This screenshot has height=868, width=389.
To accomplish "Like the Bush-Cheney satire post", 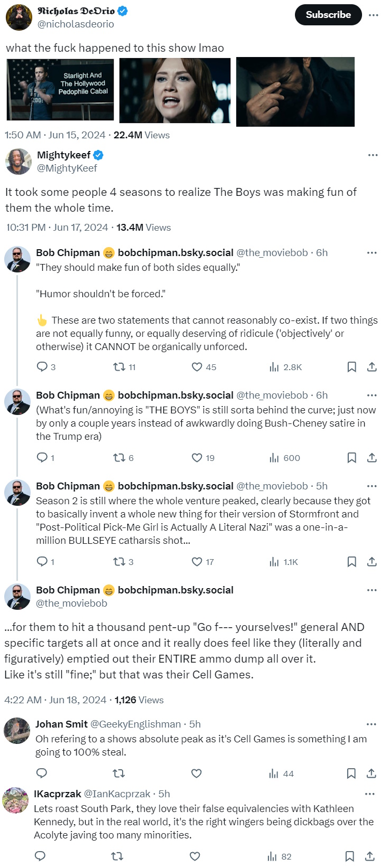I will click(x=197, y=458).
